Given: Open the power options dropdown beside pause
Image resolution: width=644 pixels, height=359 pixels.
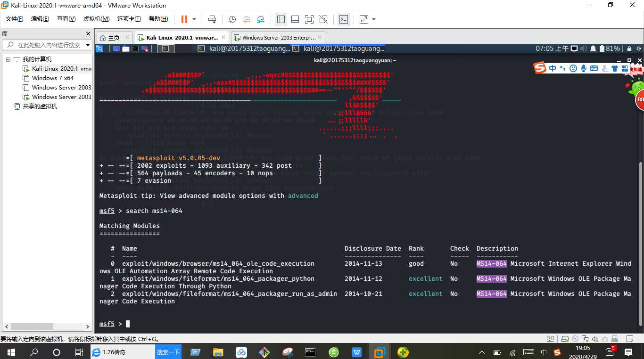Looking at the screenshot, I should (194, 19).
